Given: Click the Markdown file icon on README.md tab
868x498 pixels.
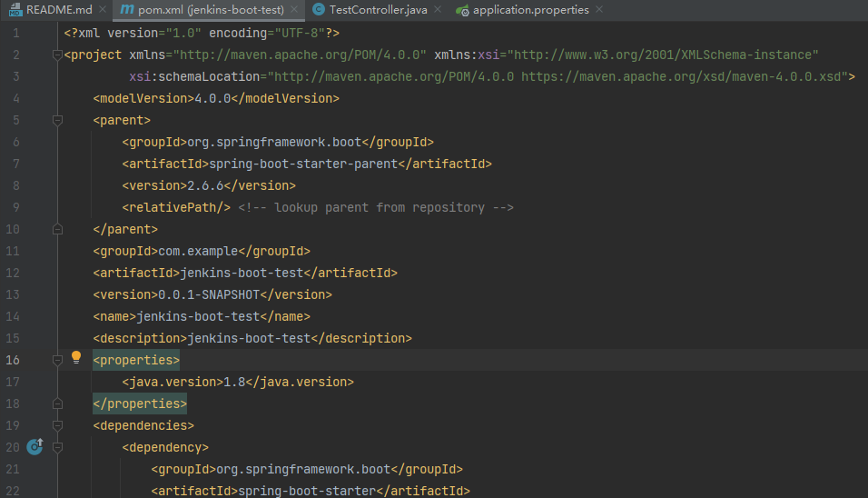Looking at the screenshot, I should point(15,10).
